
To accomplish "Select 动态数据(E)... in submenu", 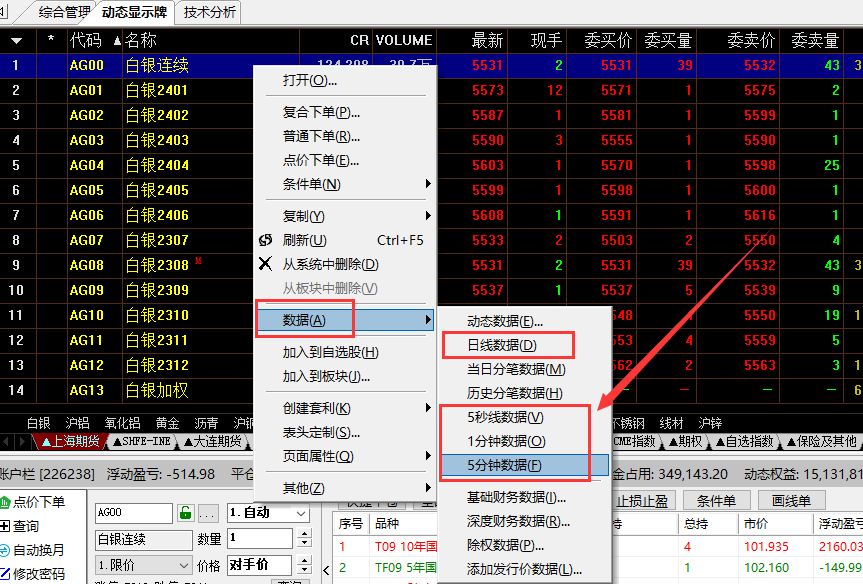I will click(x=525, y=321).
